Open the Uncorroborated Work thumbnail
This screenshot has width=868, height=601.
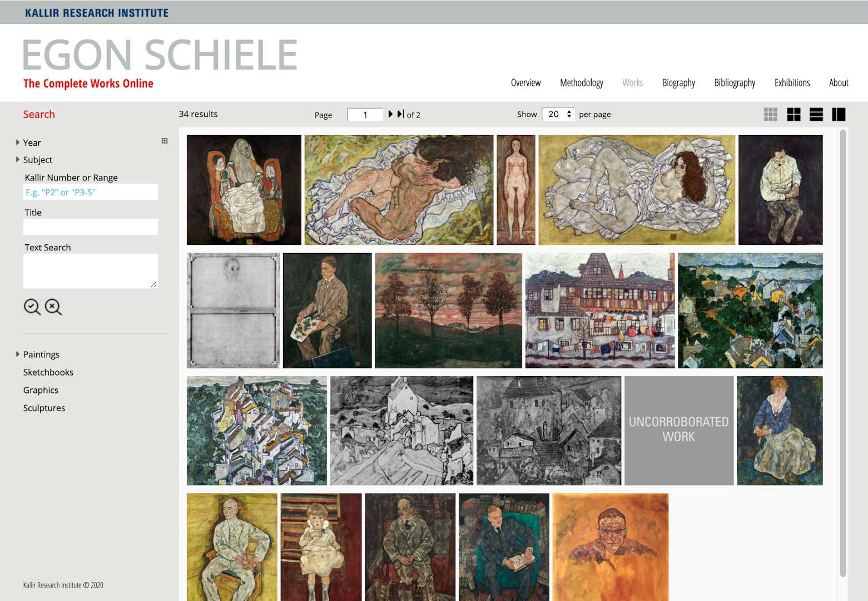679,431
